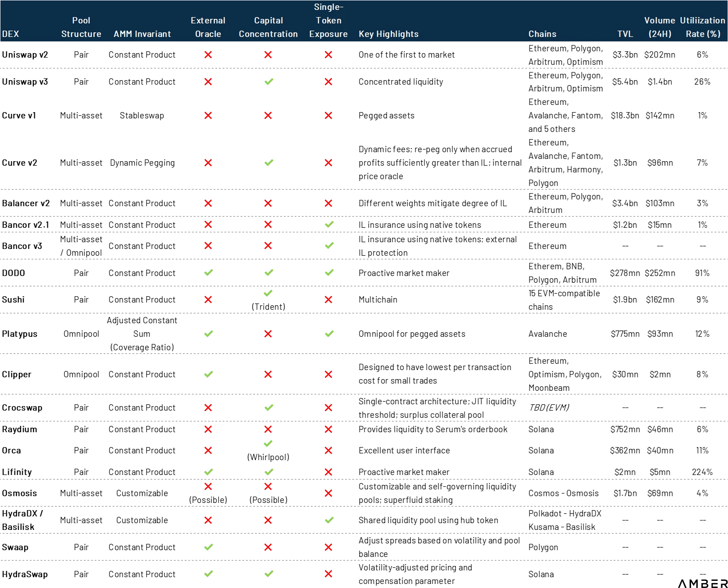This screenshot has height=588, width=728.
Task: Select the Uniswap v2 row name
Action: tap(25, 54)
